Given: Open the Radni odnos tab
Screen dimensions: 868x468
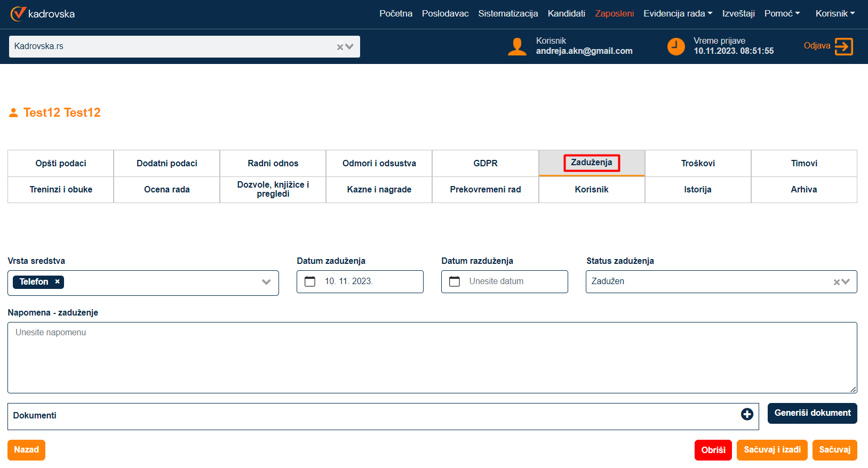Looking at the screenshot, I should pyautogui.click(x=273, y=163).
